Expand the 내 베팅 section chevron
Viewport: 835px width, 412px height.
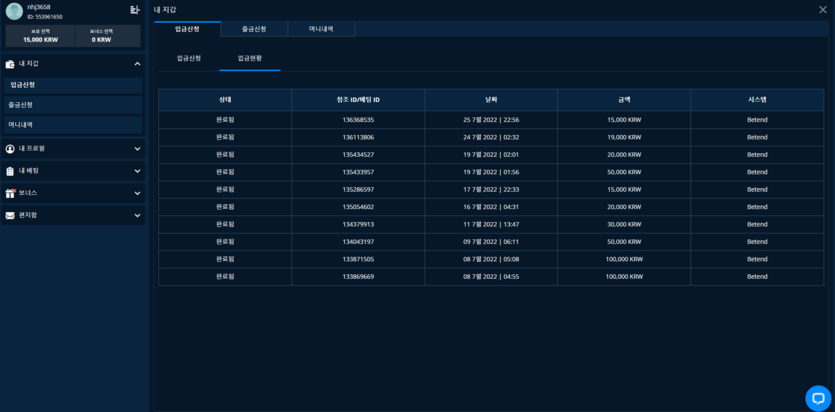137,171
